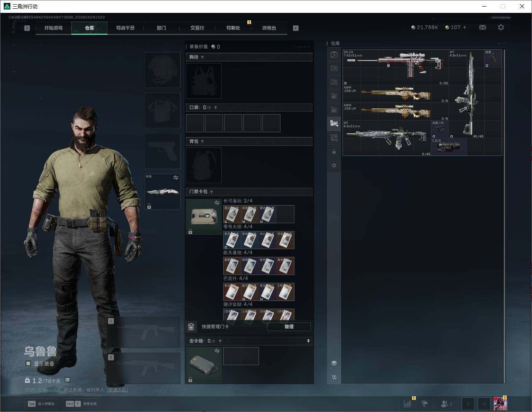Select the scope item labeled 1.5/5
Viewport: 532px width, 412px height.
[x=449, y=147]
